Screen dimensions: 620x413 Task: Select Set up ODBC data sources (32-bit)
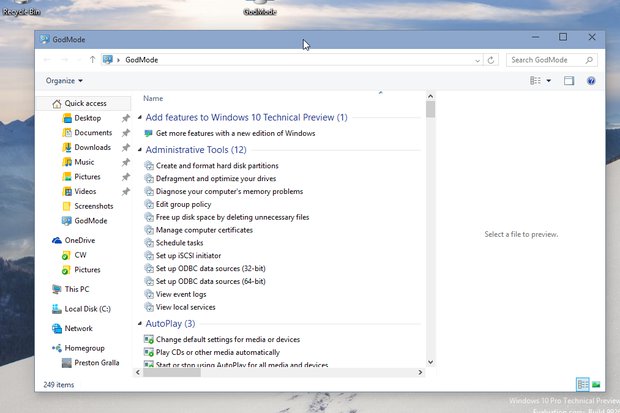click(211, 269)
